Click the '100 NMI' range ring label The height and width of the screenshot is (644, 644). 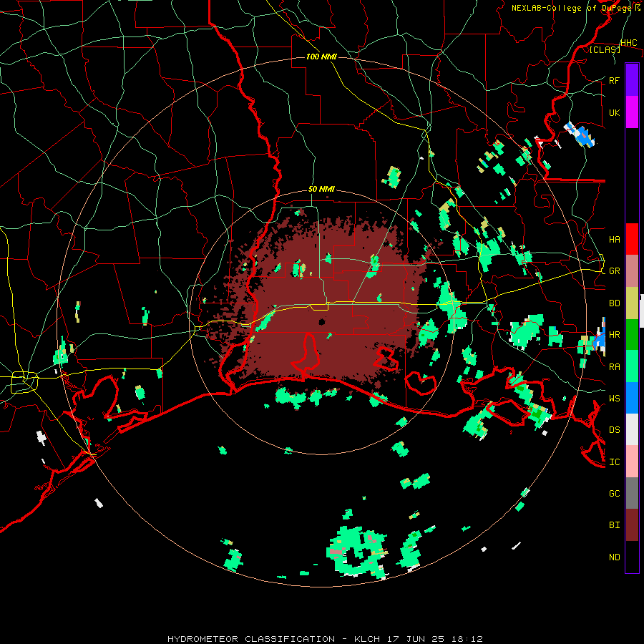click(321, 57)
